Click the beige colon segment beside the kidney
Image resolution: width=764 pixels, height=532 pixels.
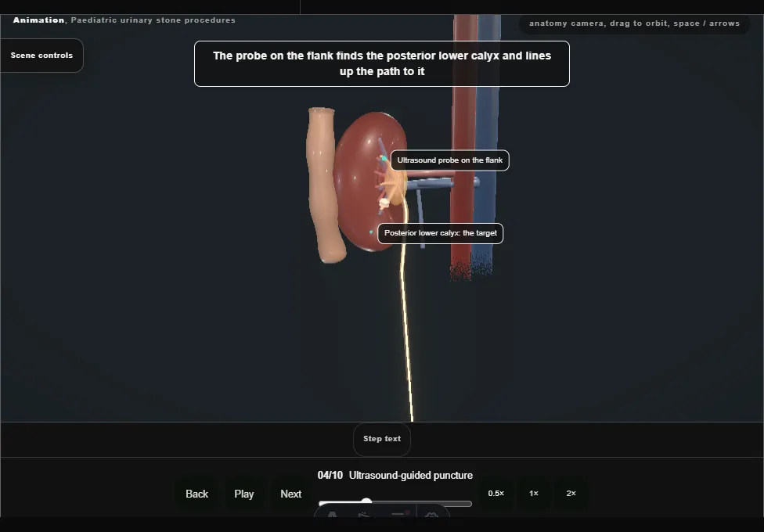point(323,185)
